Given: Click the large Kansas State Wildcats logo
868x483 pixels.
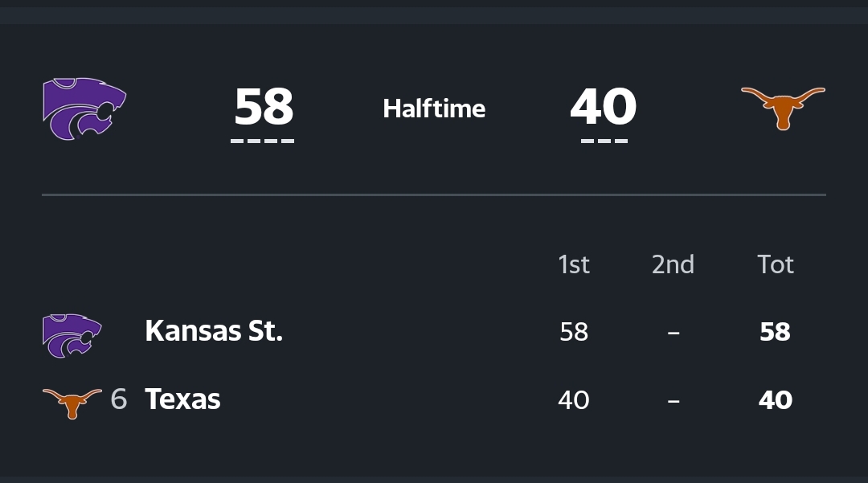Looking at the screenshot, I should (x=84, y=109).
